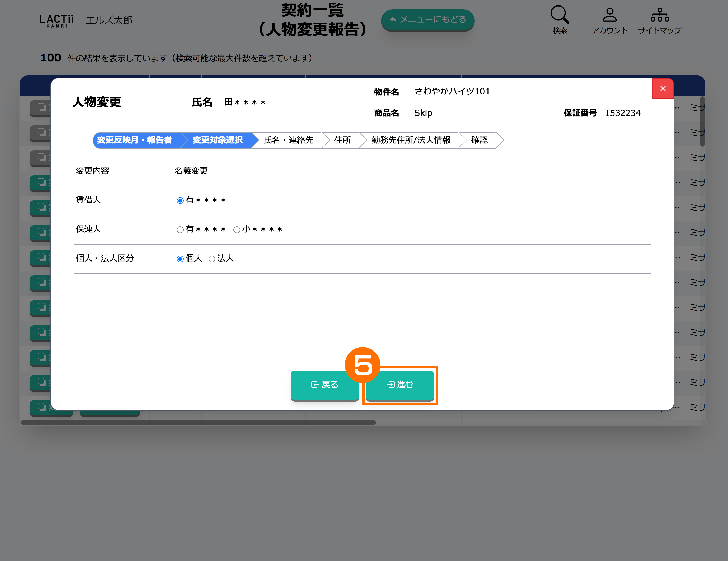
Task: Click the horizontal table scrollbar
Action: [x=198, y=423]
